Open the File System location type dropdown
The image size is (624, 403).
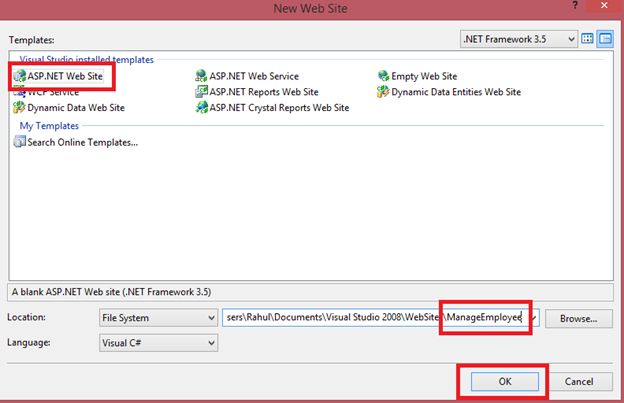click(158, 317)
